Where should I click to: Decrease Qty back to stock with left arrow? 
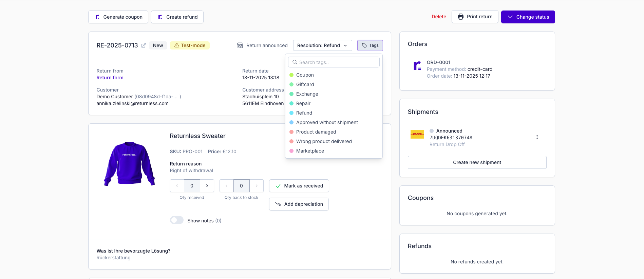(226, 186)
